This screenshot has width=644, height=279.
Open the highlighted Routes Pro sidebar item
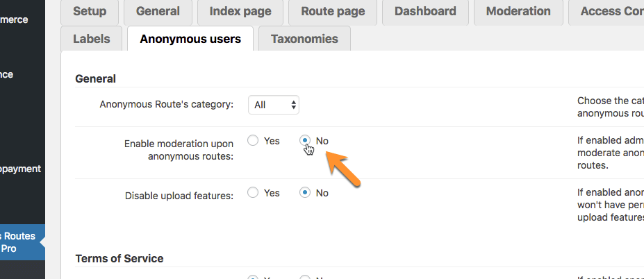pyautogui.click(x=17, y=242)
